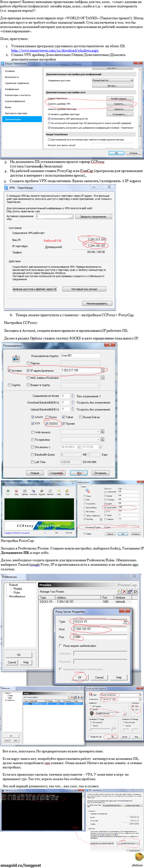Click the new proxy icon in ProxyCap Proxies

coord(119,591)
